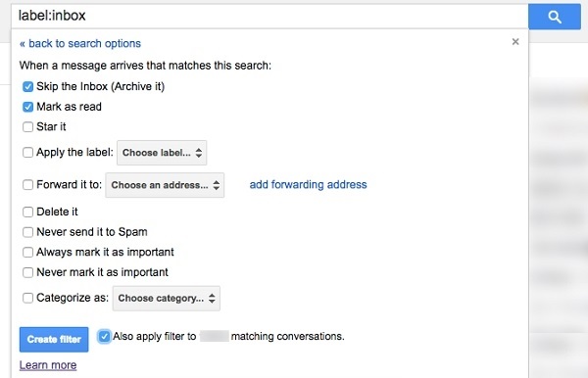Screen dimensions: 588x378
Task: Uncheck Also apply filter to matching conversations
Action: click(104, 337)
